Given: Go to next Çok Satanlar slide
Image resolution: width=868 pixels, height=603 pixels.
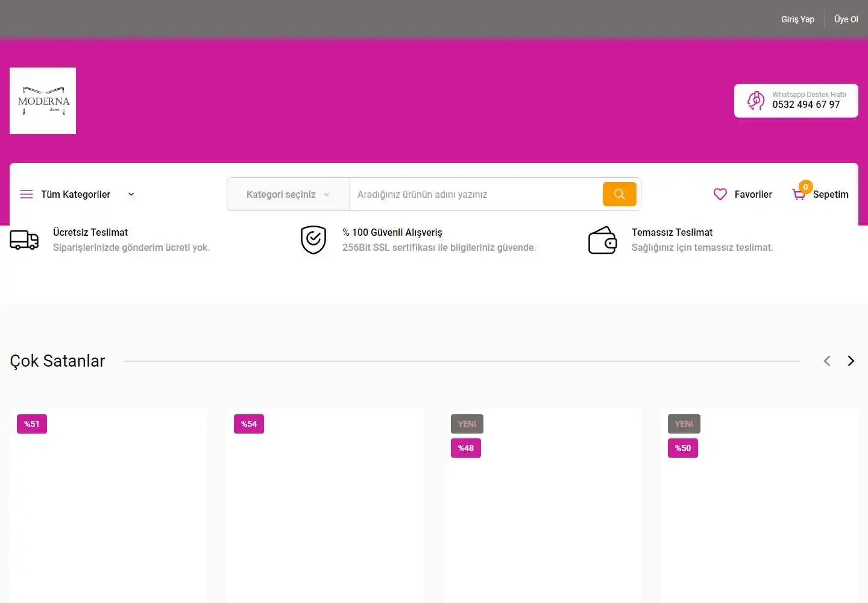Looking at the screenshot, I should (x=851, y=361).
